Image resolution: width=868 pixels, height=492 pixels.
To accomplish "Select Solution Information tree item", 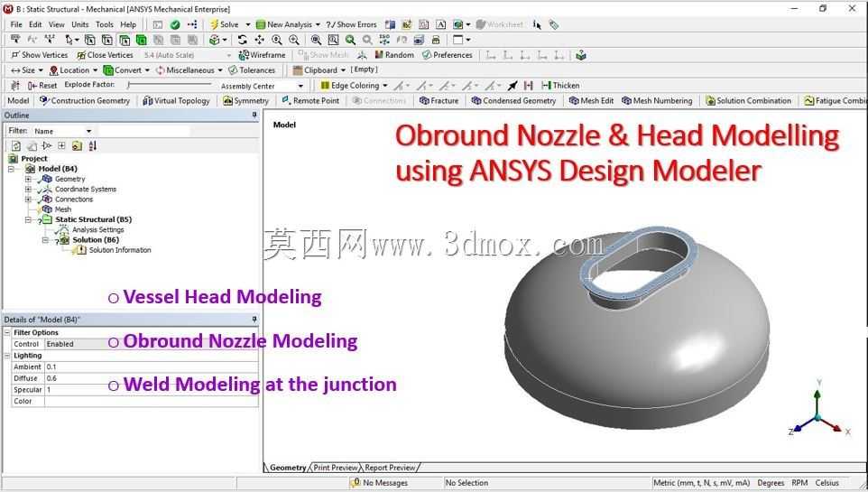I will click(120, 250).
